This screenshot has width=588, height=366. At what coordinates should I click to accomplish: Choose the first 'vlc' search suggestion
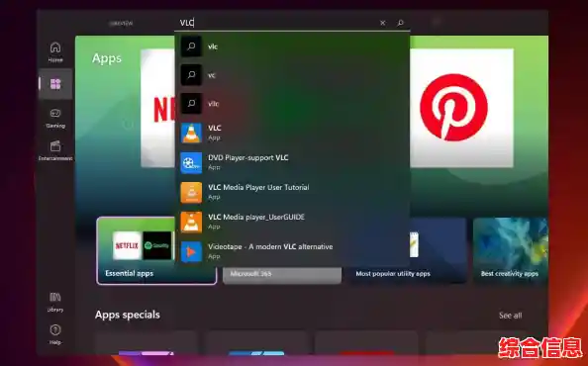coord(292,46)
